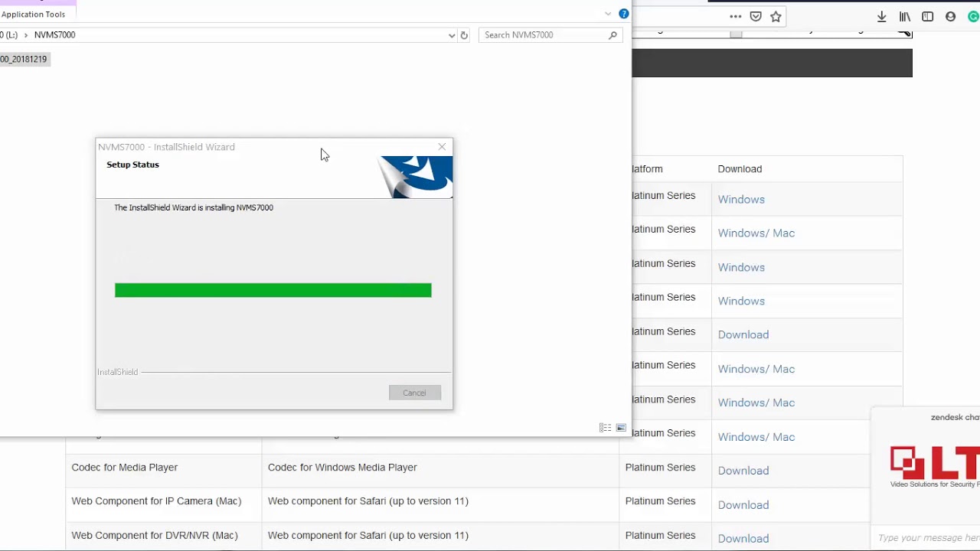Click Download link in Codec for Media Player row
980x551 pixels.
click(x=743, y=471)
